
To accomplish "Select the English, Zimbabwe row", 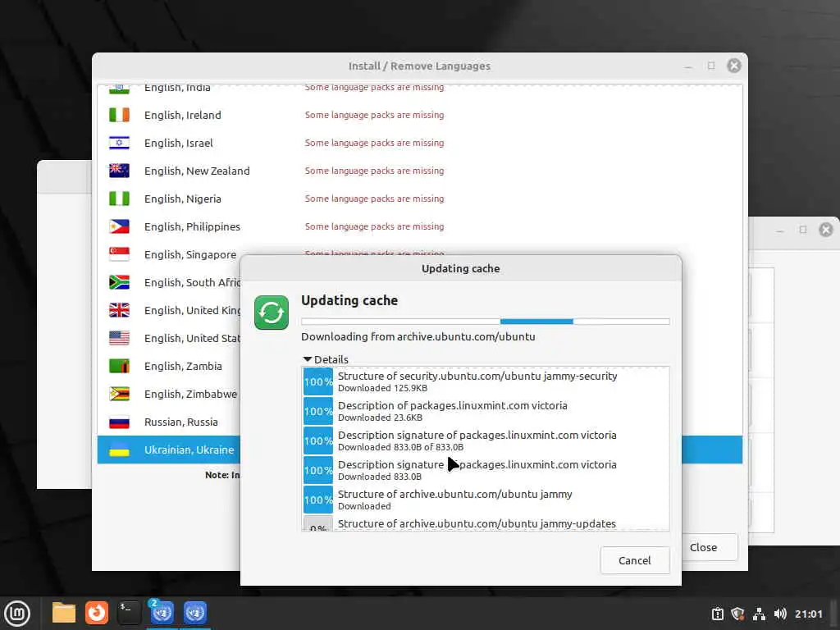I will coord(169,394).
